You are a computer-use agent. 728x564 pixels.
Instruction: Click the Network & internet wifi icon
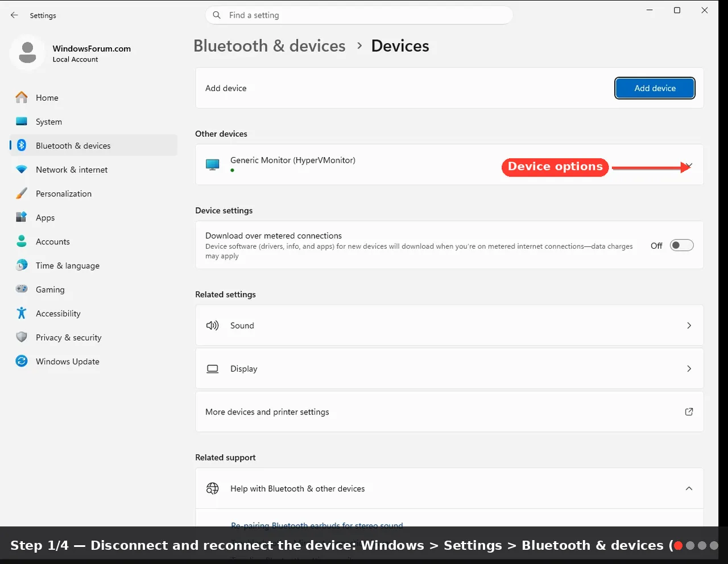(22, 170)
